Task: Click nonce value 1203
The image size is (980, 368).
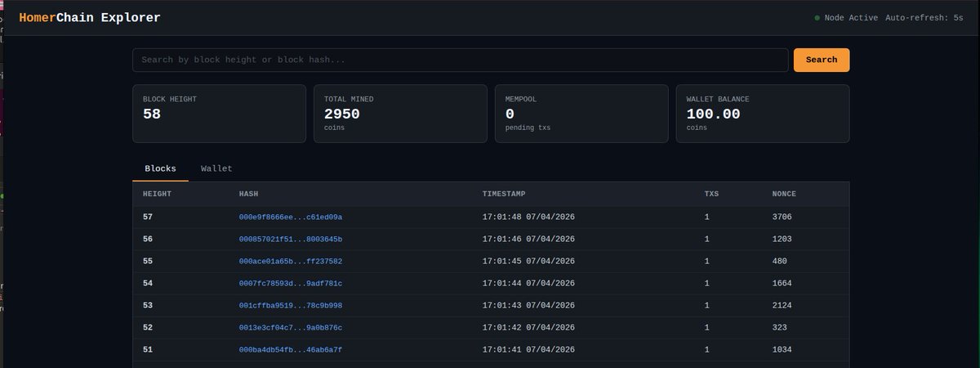Action: click(x=782, y=239)
